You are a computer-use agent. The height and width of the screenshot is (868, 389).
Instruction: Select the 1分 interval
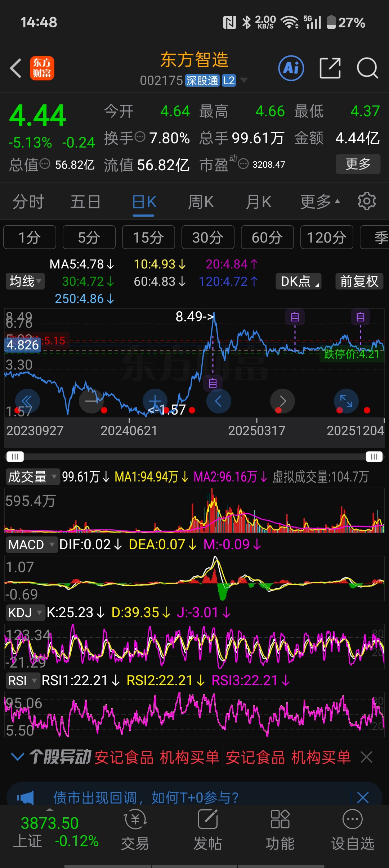(x=30, y=237)
